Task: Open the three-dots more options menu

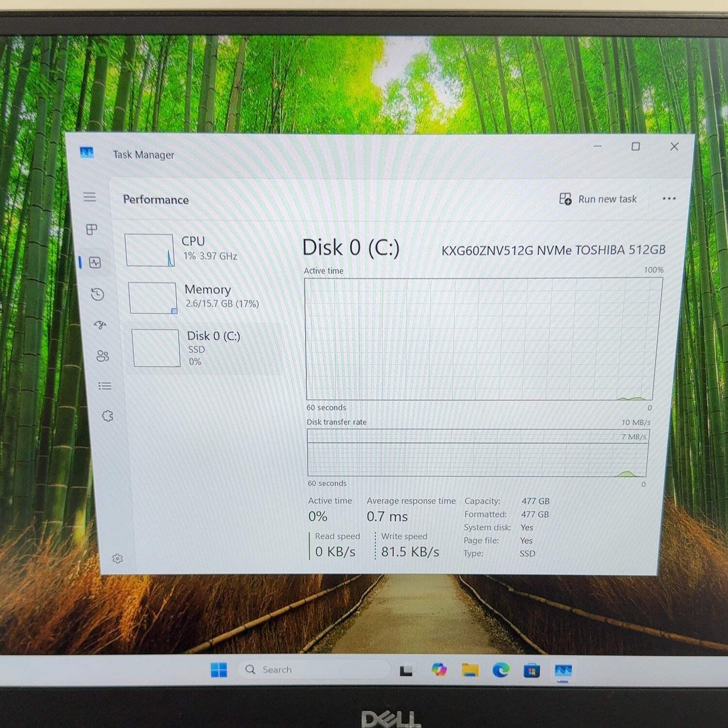Action: click(669, 199)
